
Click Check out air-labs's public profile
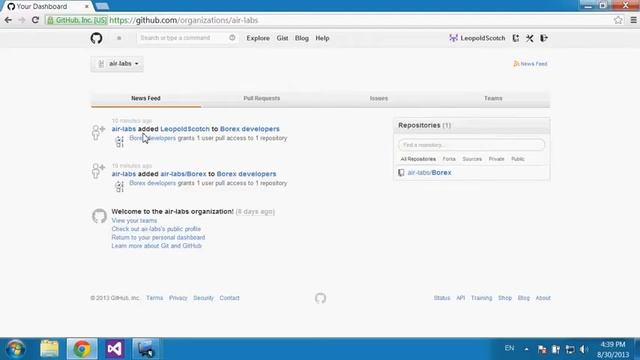(156, 229)
